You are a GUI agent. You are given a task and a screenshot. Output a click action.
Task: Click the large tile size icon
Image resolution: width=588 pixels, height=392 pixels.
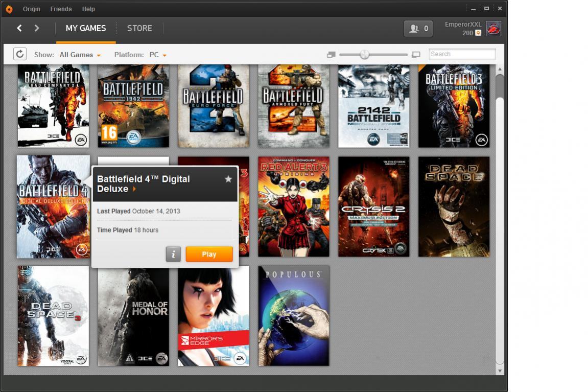pos(416,55)
